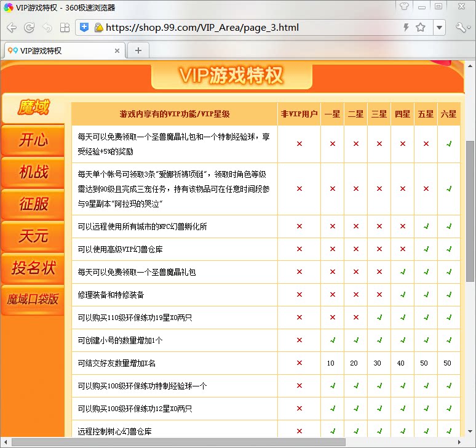Click six-star checkmark in 修理装备和特修装备 row

(449, 295)
